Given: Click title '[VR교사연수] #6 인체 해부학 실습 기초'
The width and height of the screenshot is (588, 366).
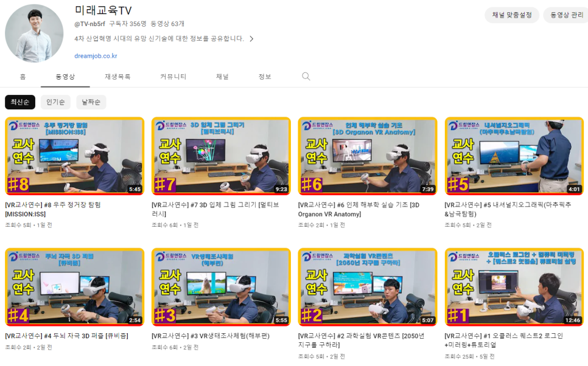Looking at the screenshot, I should pyautogui.click(x=359, y=209).
